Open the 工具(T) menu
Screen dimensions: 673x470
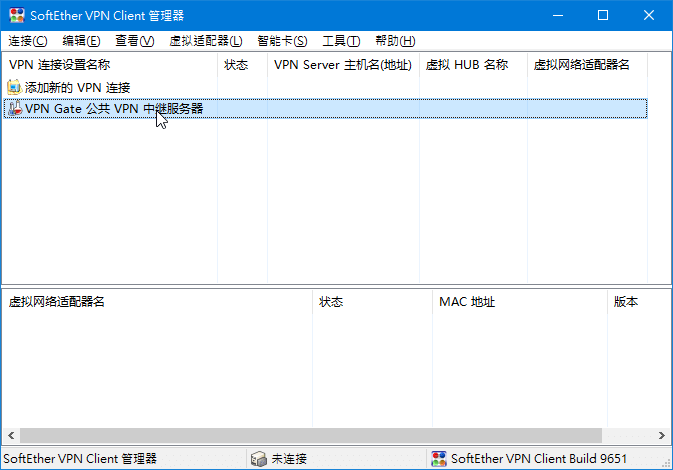click(x=341, y=41)
